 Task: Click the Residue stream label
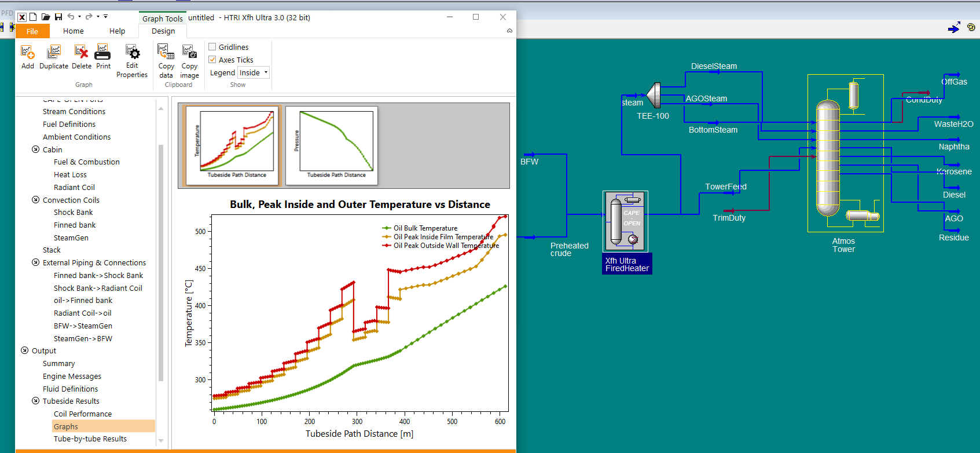click(954, 238)
